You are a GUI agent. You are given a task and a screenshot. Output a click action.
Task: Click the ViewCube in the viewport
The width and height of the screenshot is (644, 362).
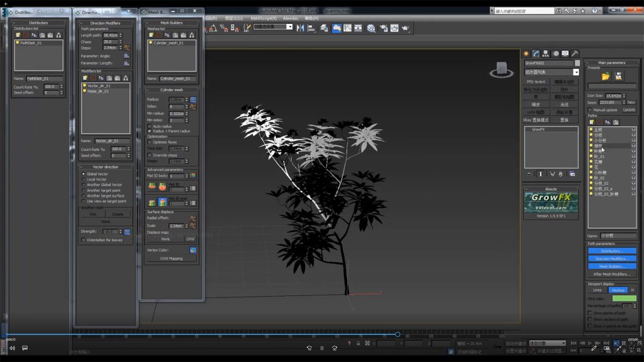coord(501,69)
